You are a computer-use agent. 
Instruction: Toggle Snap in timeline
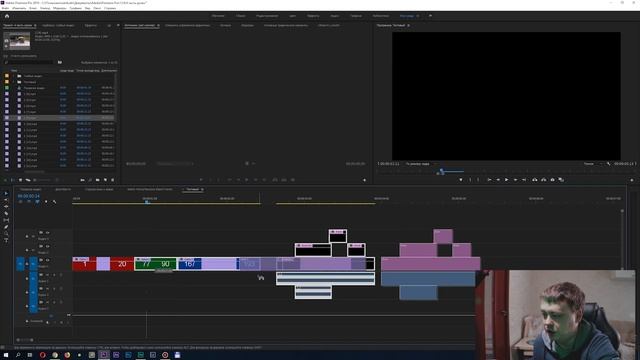pyautogui.click(x=29, y=202)
